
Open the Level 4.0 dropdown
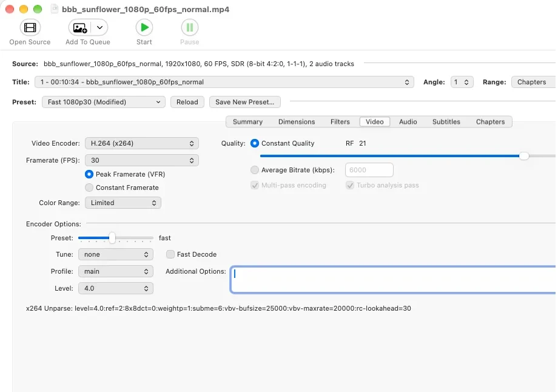click(x=116, y=288)
